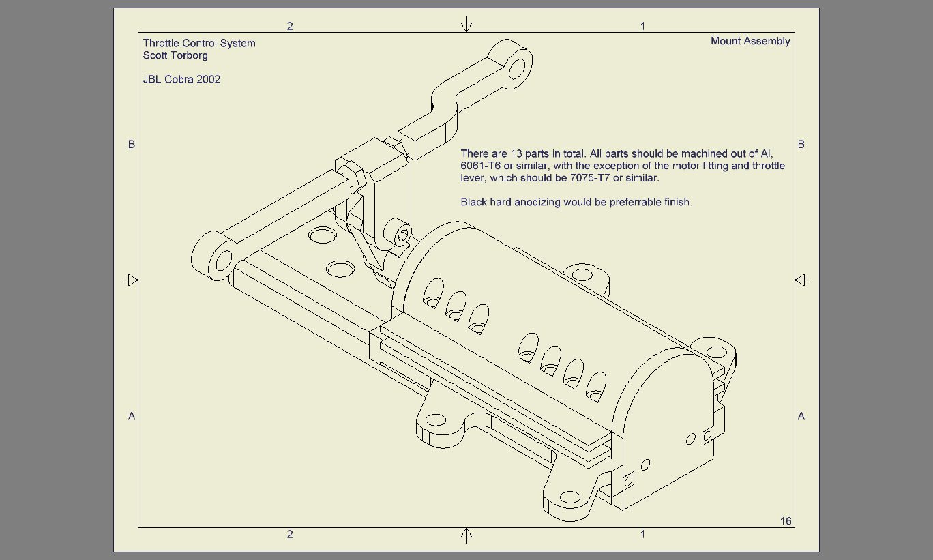Click the right center border arrow mark
This screenshot has height=560, width=933.
point(803,280)
